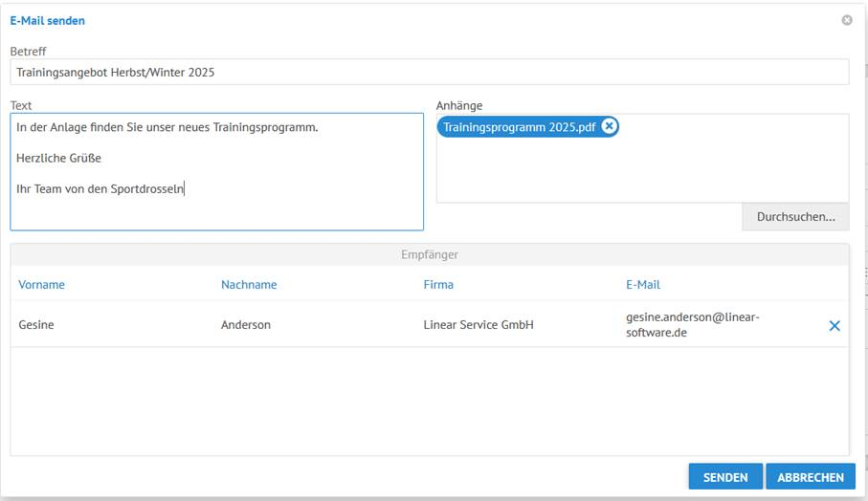Select the Linear Service GmbH company cell
868x501 pixels.
click(479, 325)
